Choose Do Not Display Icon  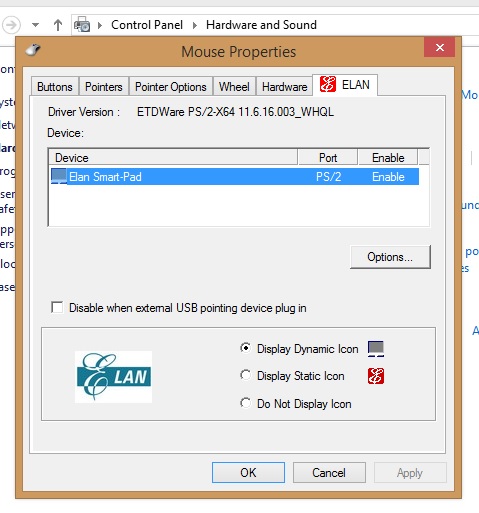click(x=245, y=403)
